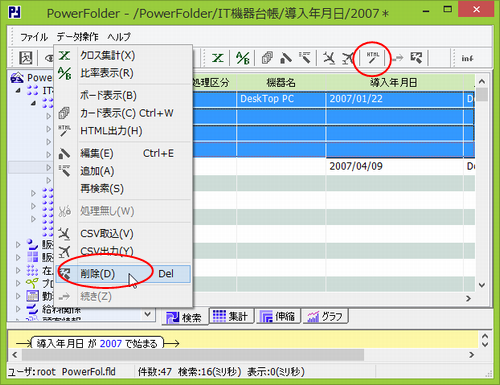Click the 2007/01/22 date cell
The width and height of the screenshot is (500, 385).
(x=395, y=99)
